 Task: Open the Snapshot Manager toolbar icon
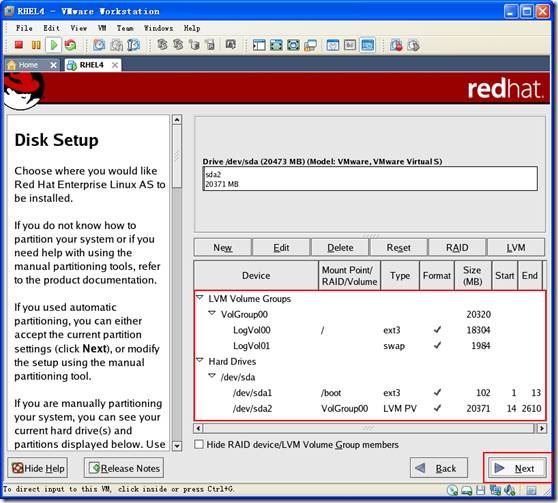[133, 45]
